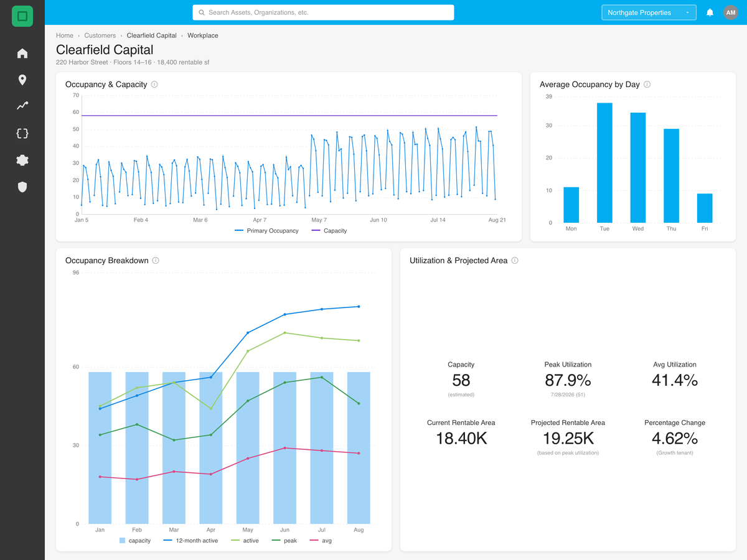Click the Aug capacity bar in Occupancy Breakdown
Image resolution: width=747 pixels, height=560 pixels.
pyautogui.click(x=359, y=448)
